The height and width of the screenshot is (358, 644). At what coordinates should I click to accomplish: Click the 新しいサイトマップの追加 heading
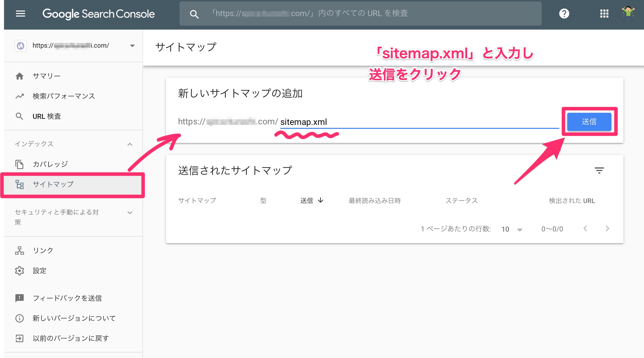[240, 94]
